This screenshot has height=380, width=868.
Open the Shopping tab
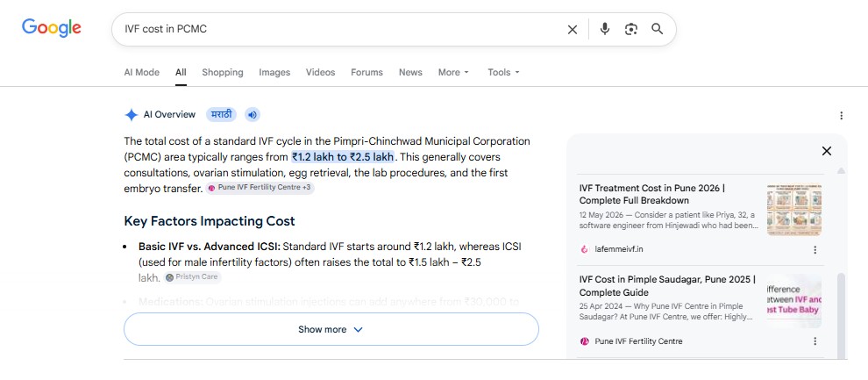(x=223, y=72)
